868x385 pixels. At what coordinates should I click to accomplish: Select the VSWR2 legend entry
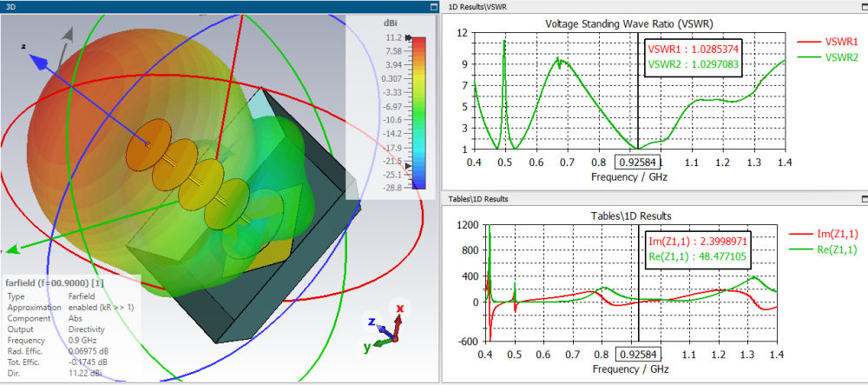tap(827, 57)
